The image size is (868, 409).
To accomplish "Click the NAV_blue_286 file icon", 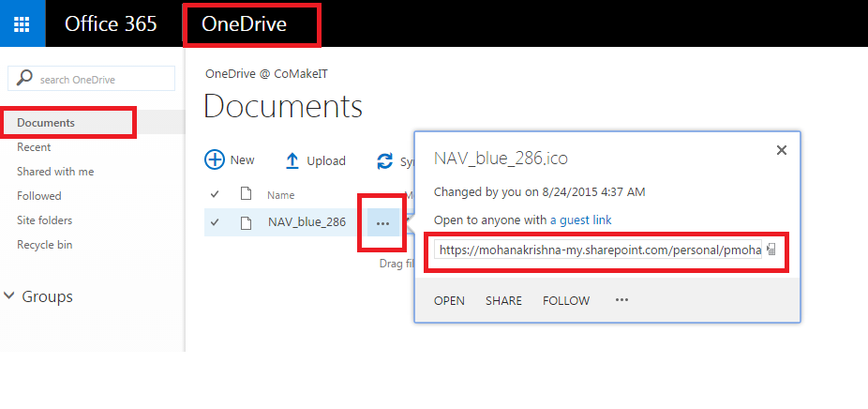I will (x=246, y=222).
